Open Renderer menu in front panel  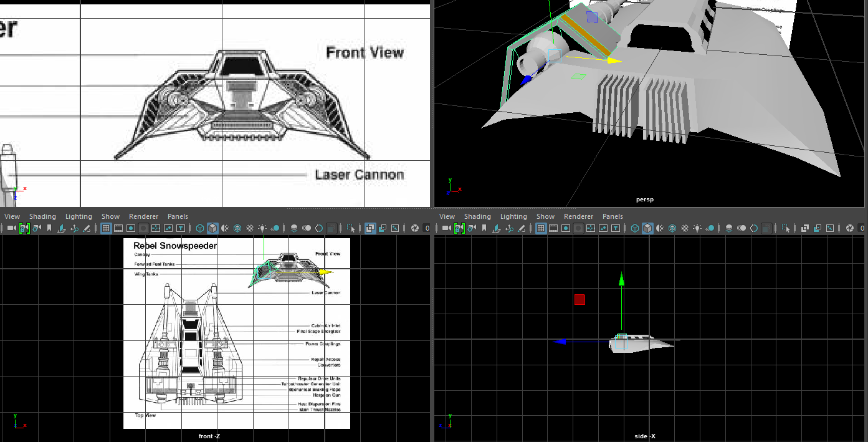click(143, 216)
